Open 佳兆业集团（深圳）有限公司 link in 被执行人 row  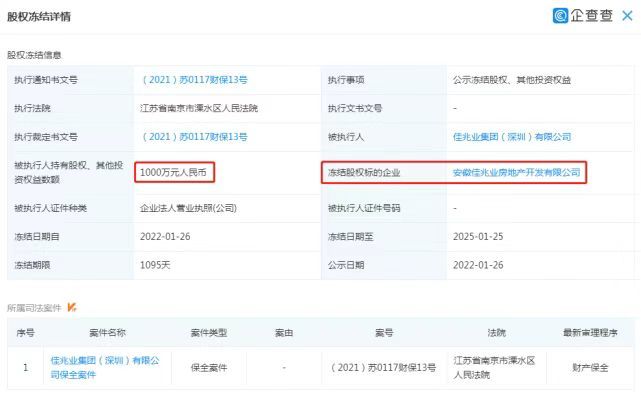(512, 137)
